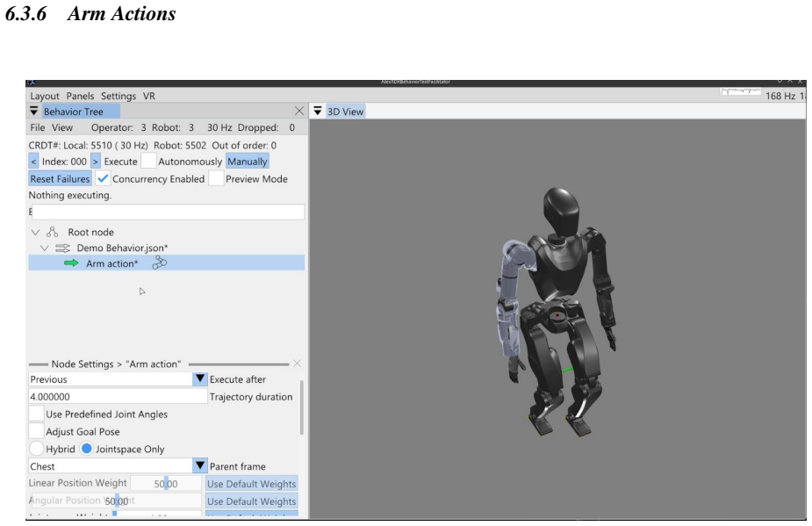812x526 pixels.
Task: Close the Behavior Tree panel
Action: (298, 111)
